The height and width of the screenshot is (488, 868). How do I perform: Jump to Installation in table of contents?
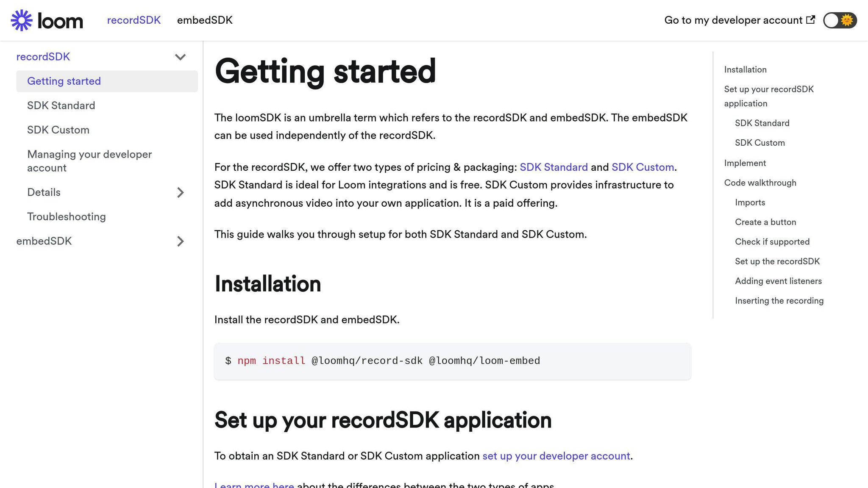pyautogui.click(x=745, y=69)
